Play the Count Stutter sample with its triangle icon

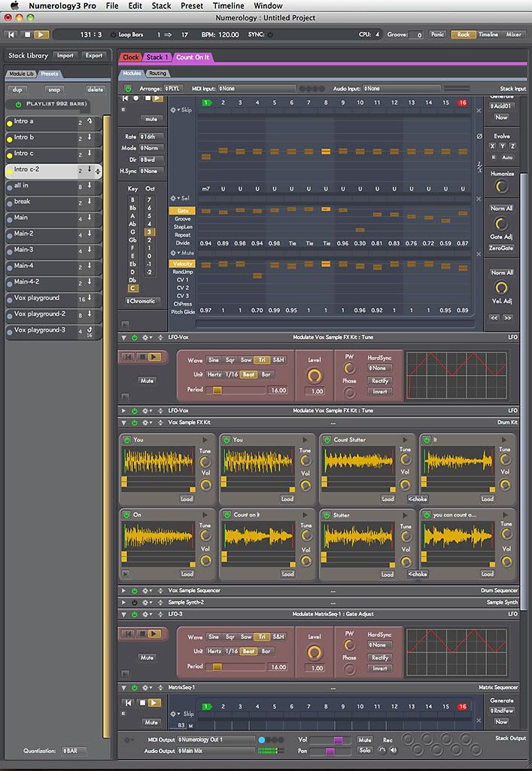(406, 440)
